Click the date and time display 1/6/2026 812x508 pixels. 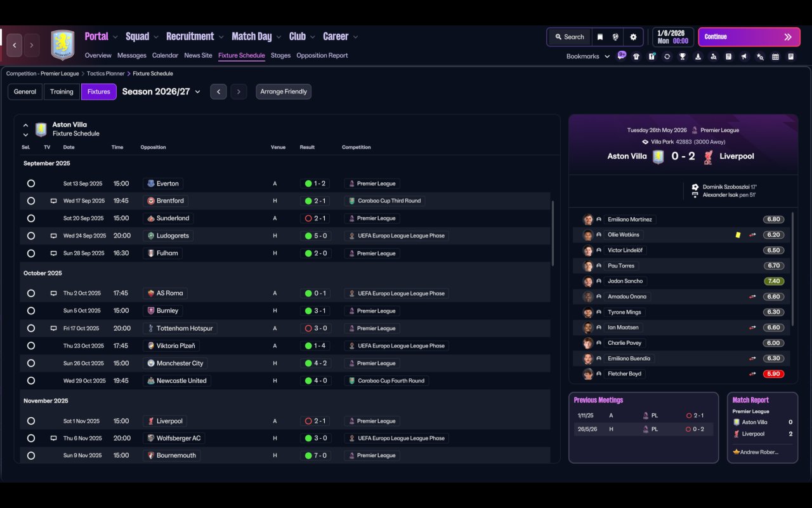click(673, 37)
